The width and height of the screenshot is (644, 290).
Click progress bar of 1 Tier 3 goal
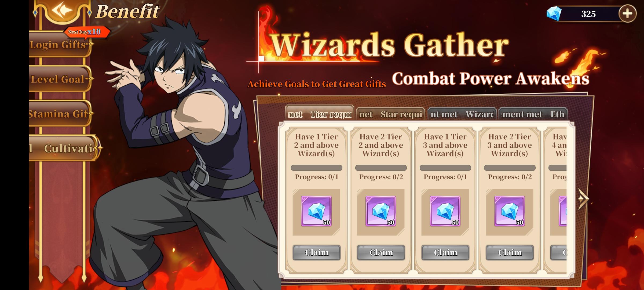coord(445,168)
